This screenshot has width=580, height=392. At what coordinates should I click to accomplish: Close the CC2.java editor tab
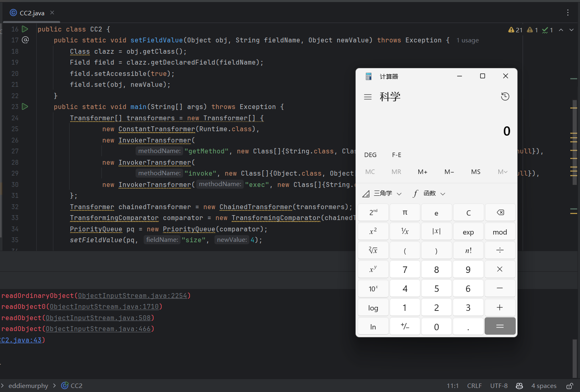(52, 13)
